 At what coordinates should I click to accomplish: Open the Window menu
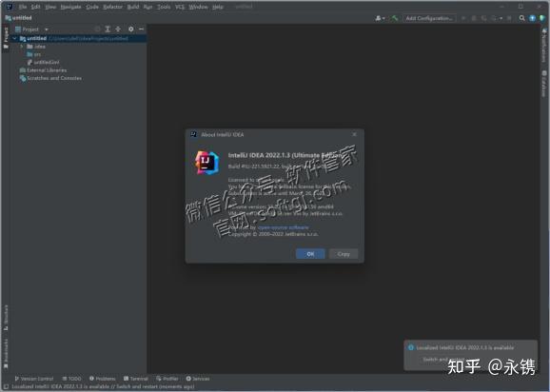pos(198,7)
